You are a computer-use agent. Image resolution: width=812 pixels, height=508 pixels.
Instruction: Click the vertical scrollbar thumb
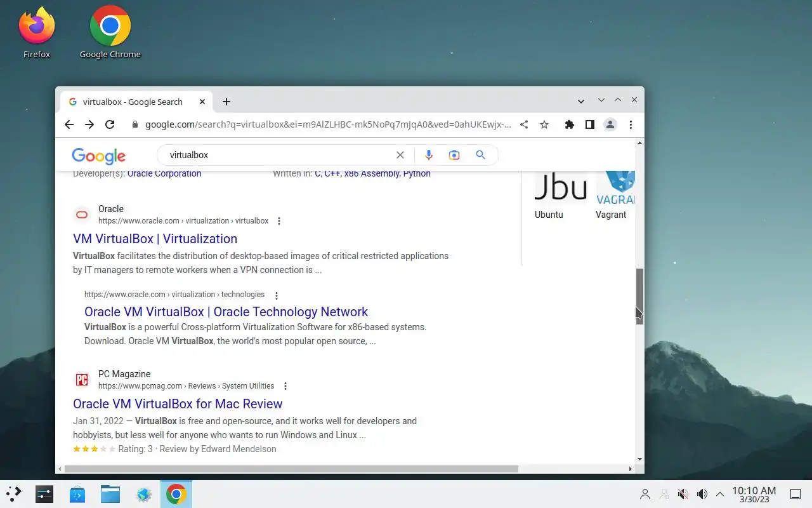click(640, 296)
